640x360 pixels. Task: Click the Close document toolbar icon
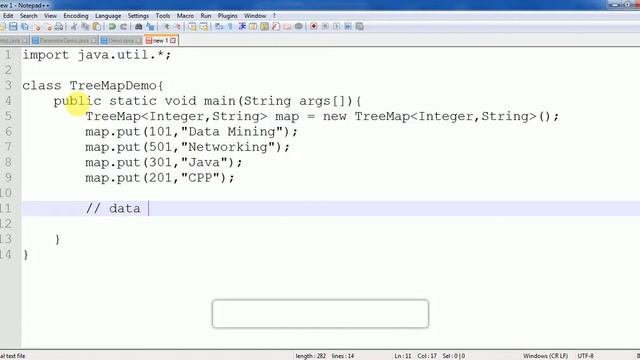pos(38,27)
